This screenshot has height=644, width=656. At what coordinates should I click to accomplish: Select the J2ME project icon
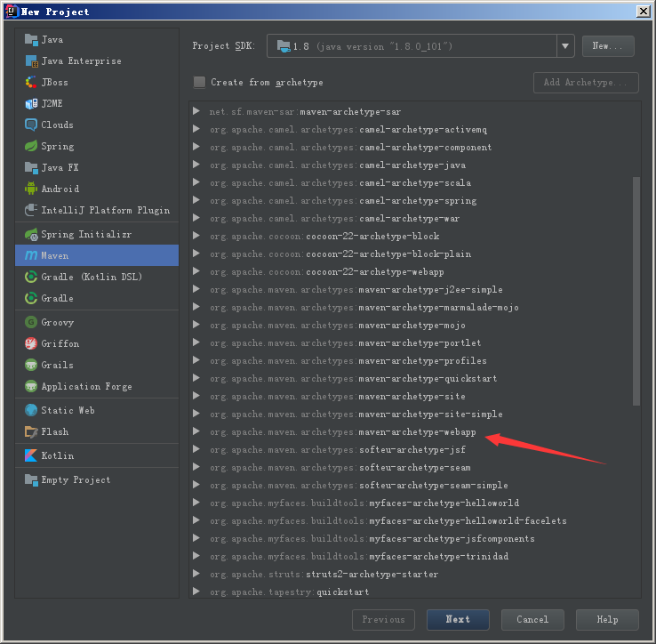coord(31,103)
